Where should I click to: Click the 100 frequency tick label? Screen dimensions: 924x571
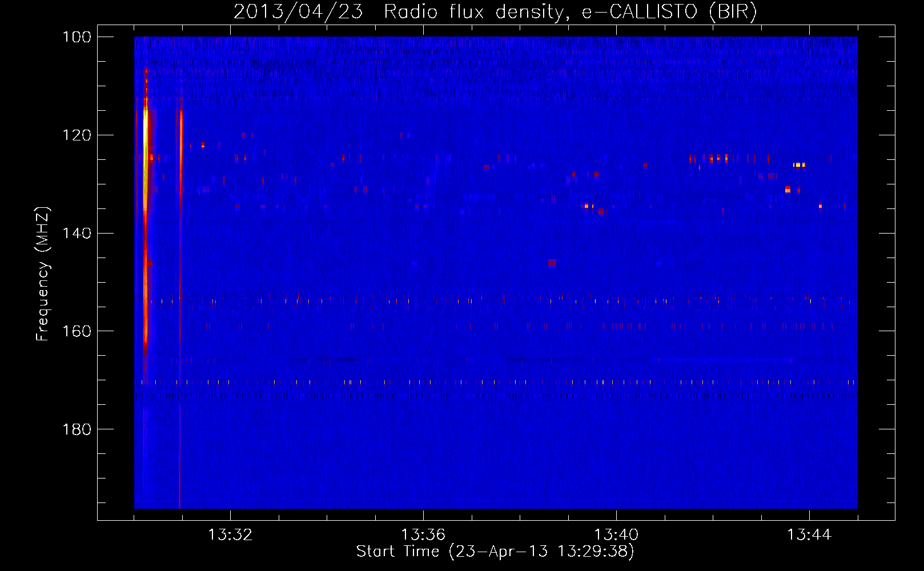[77, 37]
